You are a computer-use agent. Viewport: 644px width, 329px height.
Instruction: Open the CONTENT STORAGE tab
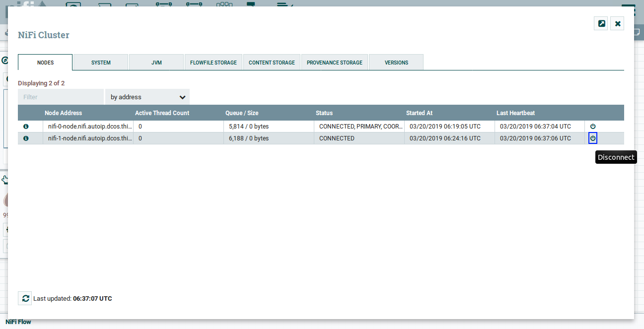272,63
